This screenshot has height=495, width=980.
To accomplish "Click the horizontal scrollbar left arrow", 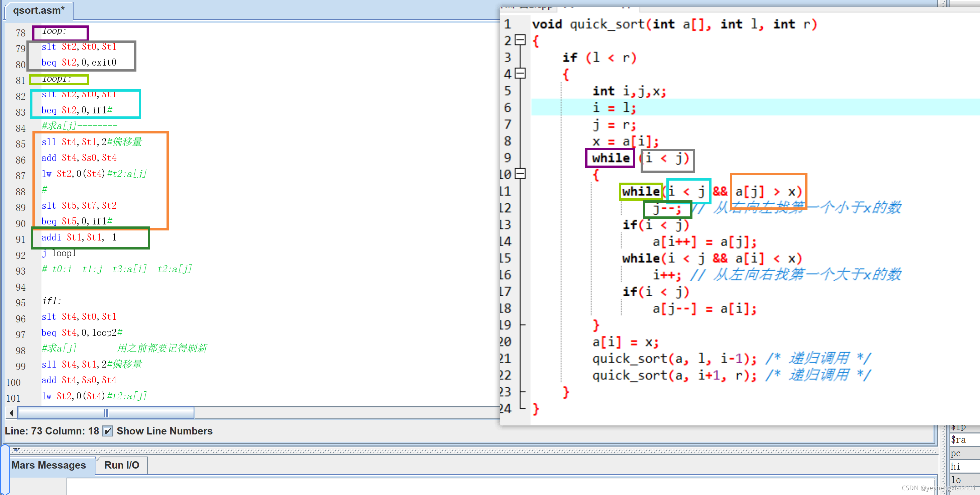I will (11, 412).
